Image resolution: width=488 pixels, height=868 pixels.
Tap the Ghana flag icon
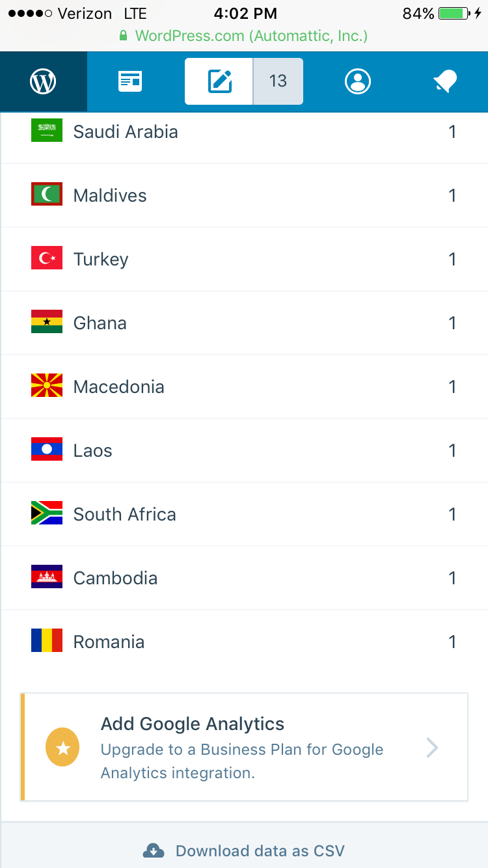[x=47, y=322]
